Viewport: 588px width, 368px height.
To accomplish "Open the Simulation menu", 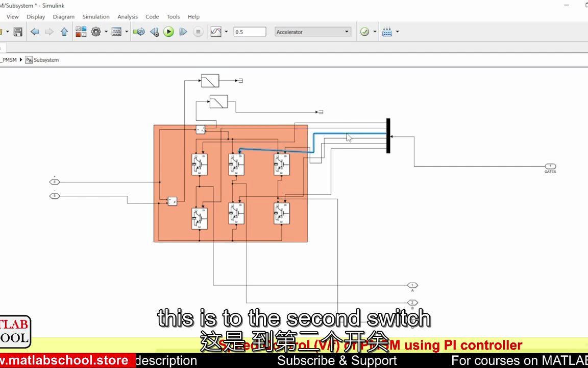I will (96, 16).
